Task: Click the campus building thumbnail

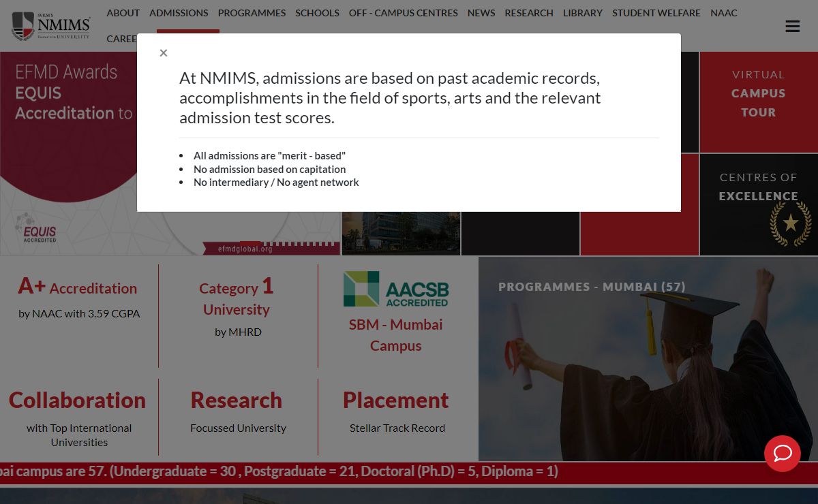Action: pyautogui.click(x=402, y=234)
